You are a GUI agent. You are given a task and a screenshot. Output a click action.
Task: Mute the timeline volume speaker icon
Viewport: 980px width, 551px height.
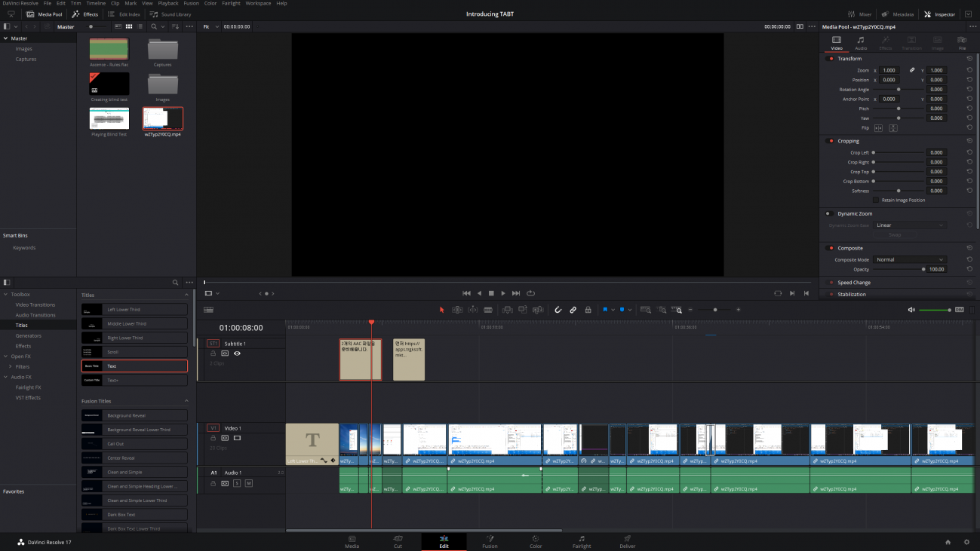coord(911,310)
